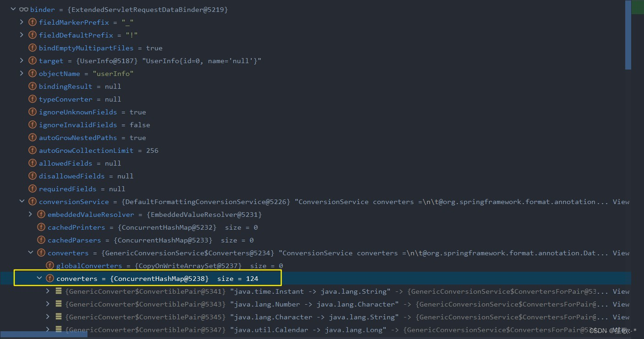This screenshot has width=644, height=339.
Task: Select the requiredFields = null row
Action: 316,188
